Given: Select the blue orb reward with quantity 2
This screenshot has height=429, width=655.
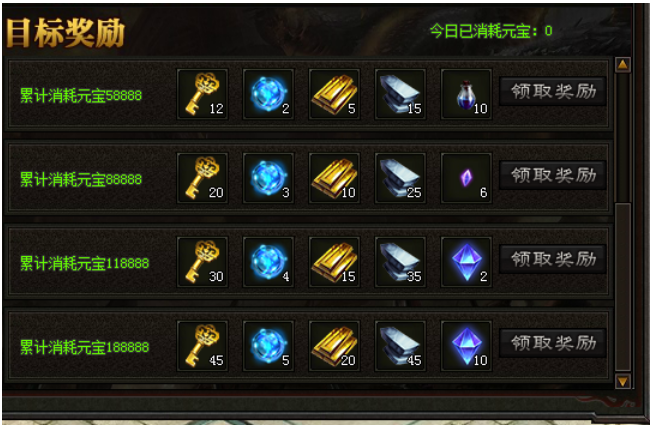Looking at the screenshot, I should point(269,94).
